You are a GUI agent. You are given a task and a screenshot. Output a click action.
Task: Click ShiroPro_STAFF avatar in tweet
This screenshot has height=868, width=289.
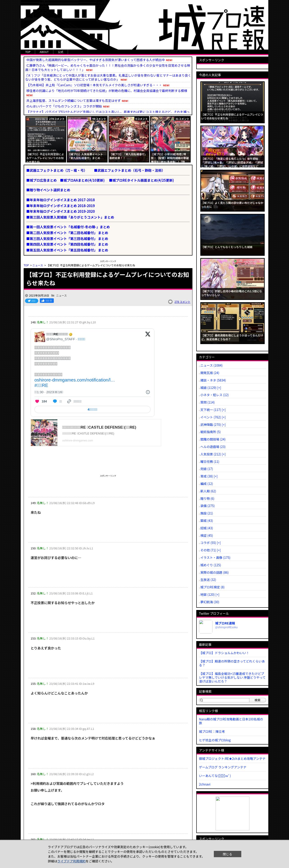(x=40, y=337)
